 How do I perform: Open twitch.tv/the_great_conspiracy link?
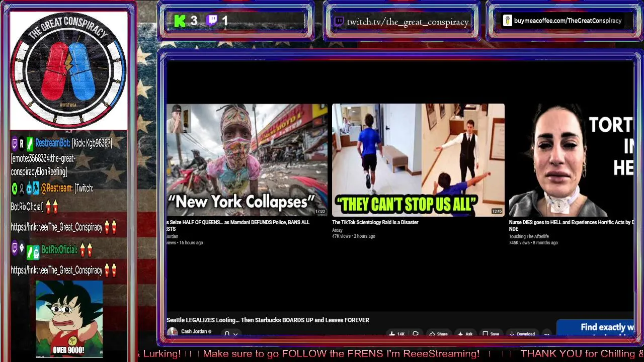point(408,22)
